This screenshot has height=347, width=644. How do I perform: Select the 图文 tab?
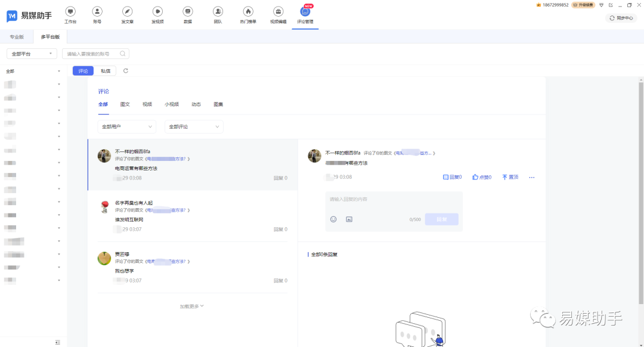pyautogui.click(x=125, y=104)
